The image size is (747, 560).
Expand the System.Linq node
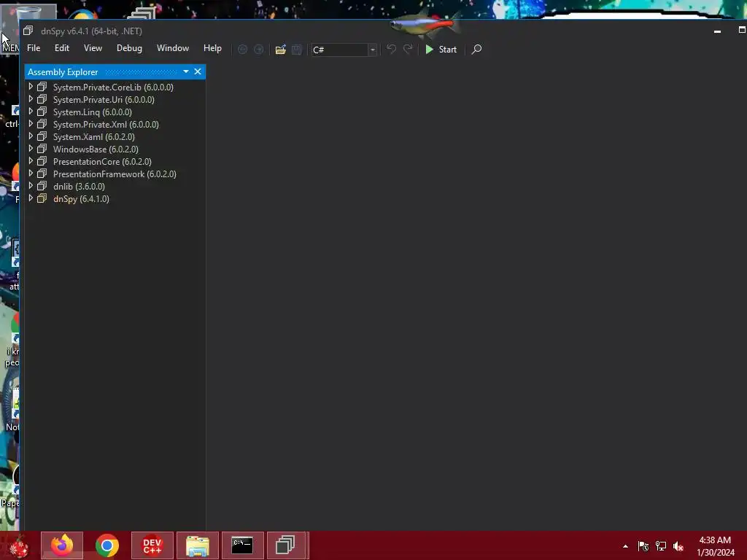[x=31, y=112]
